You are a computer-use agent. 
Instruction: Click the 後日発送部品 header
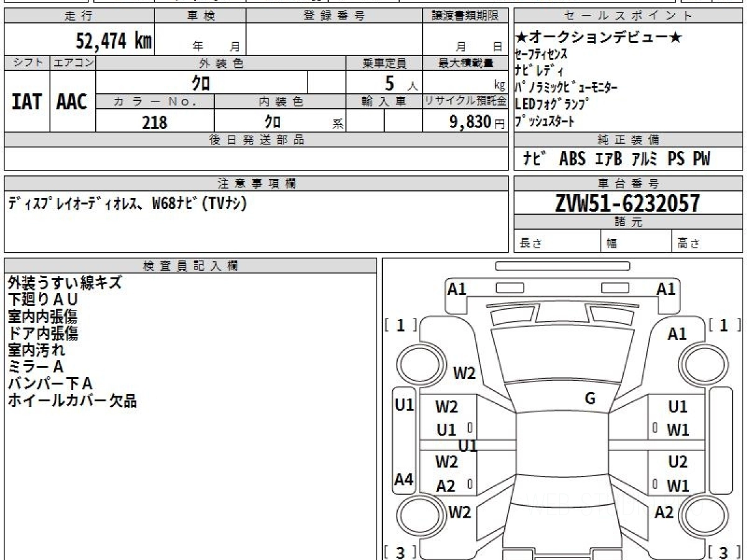click(x=256, y=140)
